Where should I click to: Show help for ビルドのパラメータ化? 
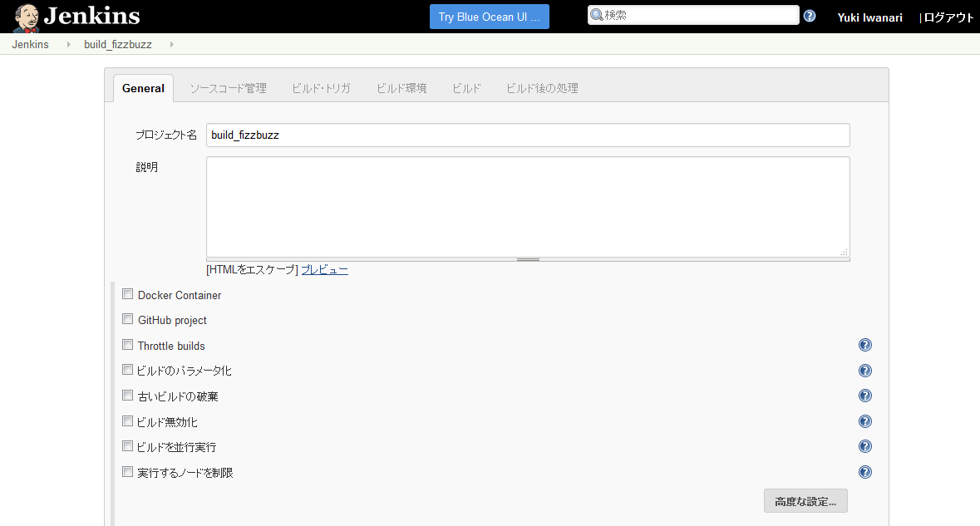click(864, 371)
